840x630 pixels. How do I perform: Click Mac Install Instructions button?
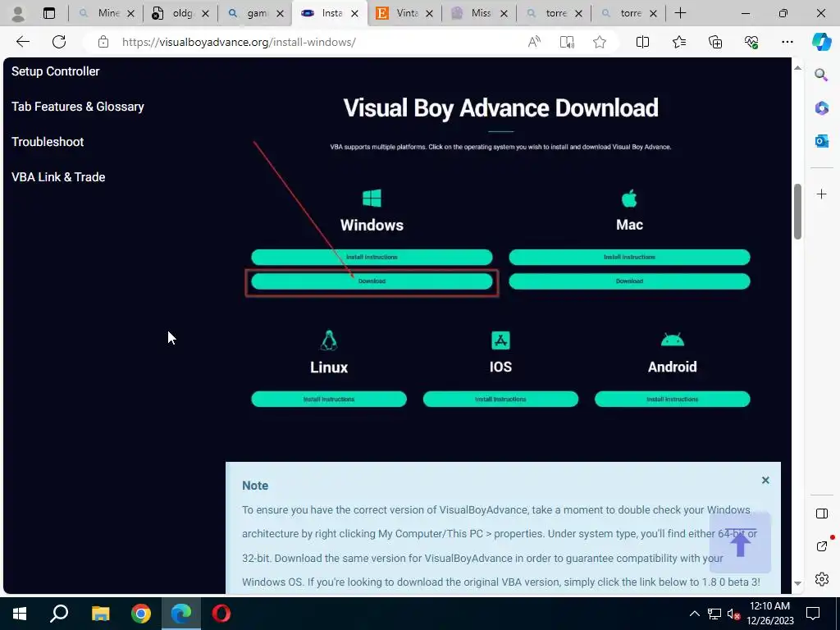click(629, 257)
